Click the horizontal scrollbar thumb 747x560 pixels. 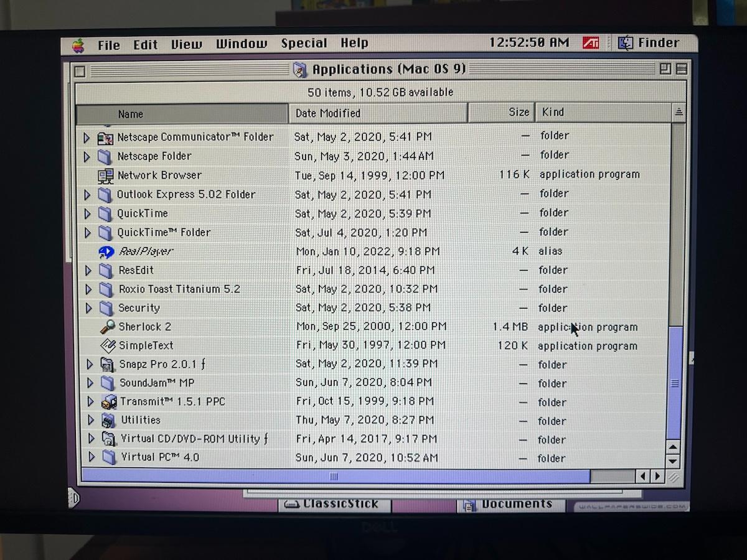coord(335,477)
